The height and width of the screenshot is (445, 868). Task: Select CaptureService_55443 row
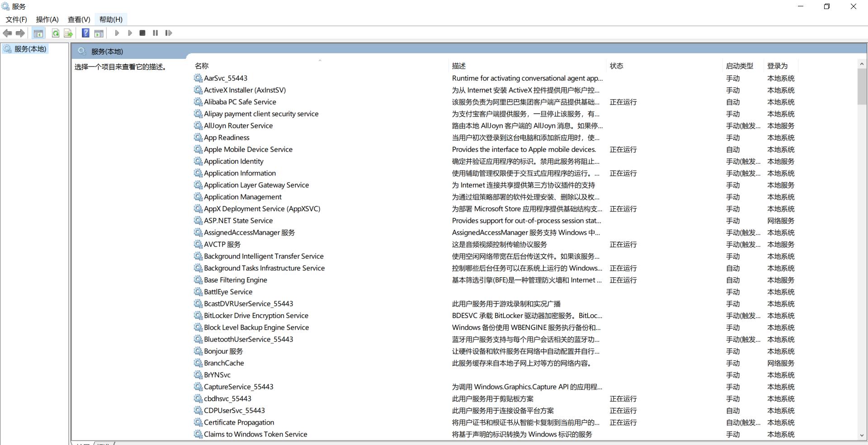(x=238, y=387)
